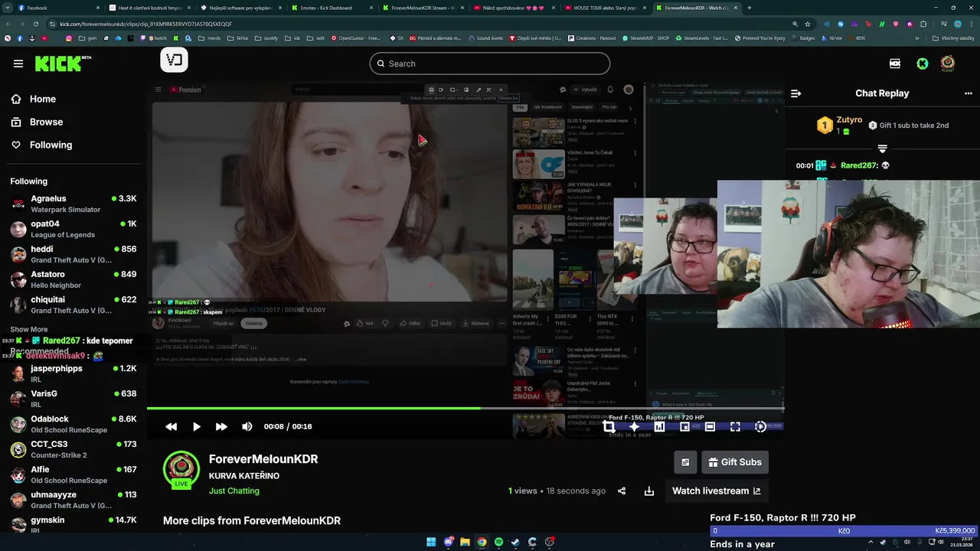
Task: Open a new browser tab
Action: click(x=749, y=8)
